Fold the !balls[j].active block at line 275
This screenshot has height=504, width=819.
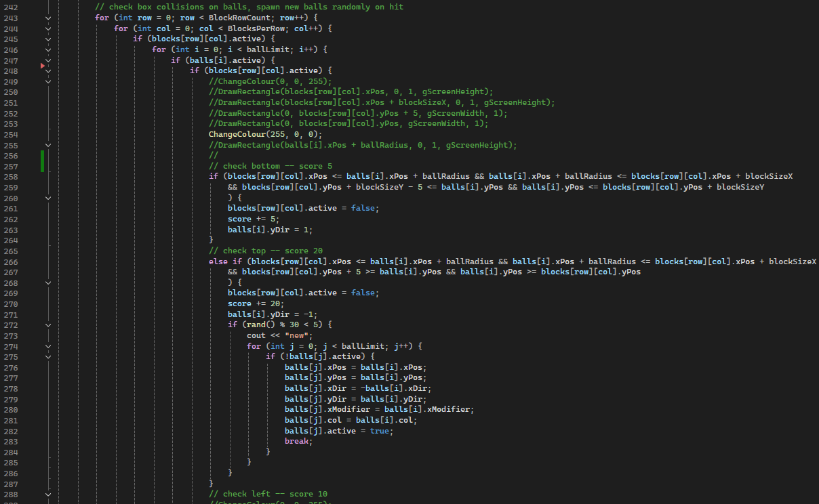(48, 356)
